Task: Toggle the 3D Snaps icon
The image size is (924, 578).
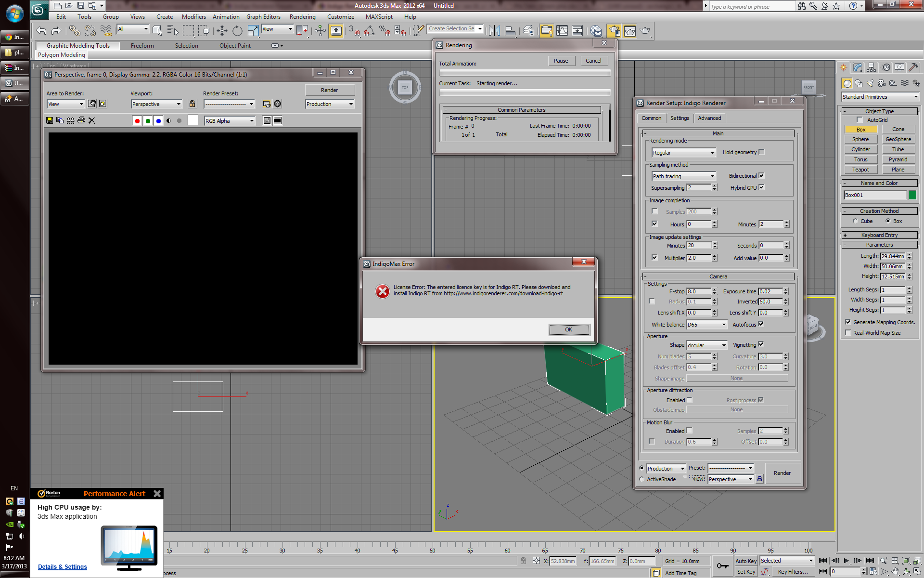Action: pos(354,31)
